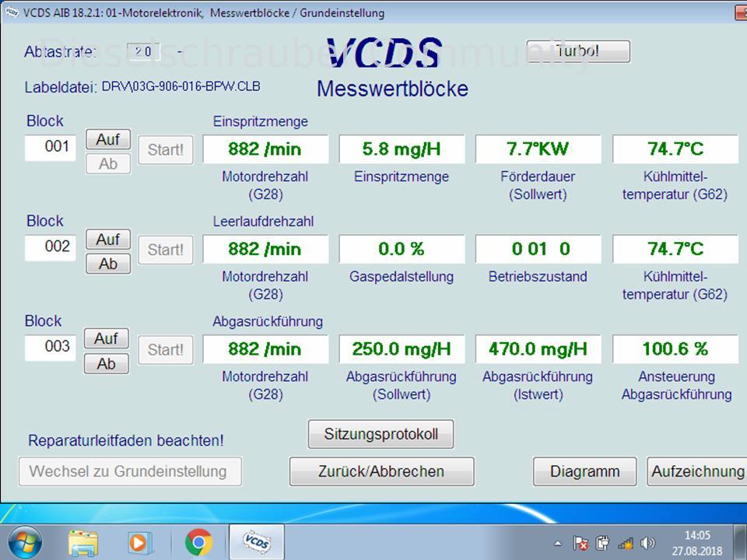Click Reparaturleitfaden beachten! text
This screenshot has height=560, width=747.
(x=126, y=440)
